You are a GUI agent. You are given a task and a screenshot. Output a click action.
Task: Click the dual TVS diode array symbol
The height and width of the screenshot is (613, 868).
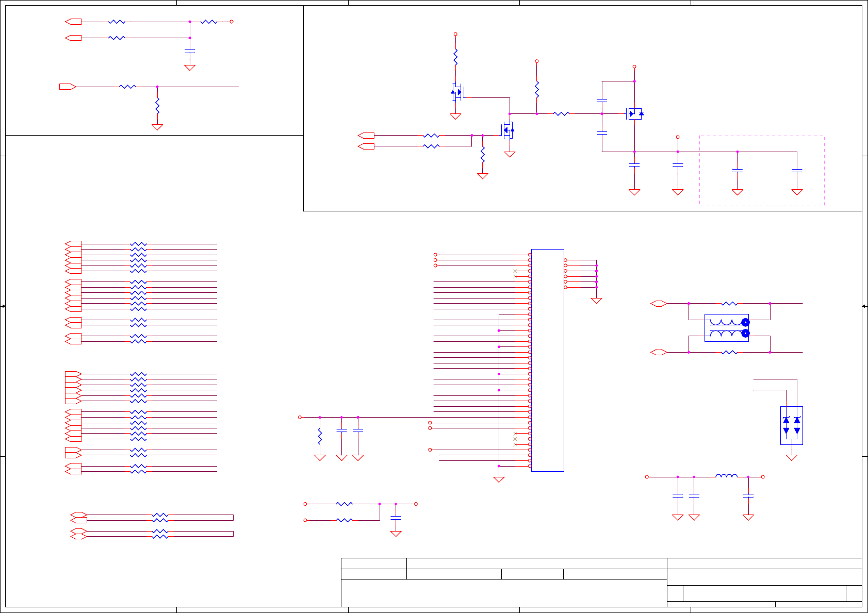[792, 425]
